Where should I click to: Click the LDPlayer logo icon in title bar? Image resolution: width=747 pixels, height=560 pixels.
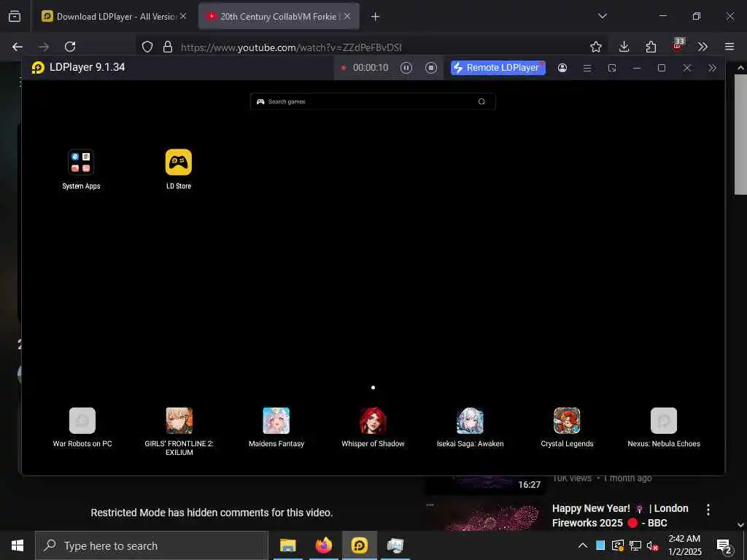click(x=38, y=68)
